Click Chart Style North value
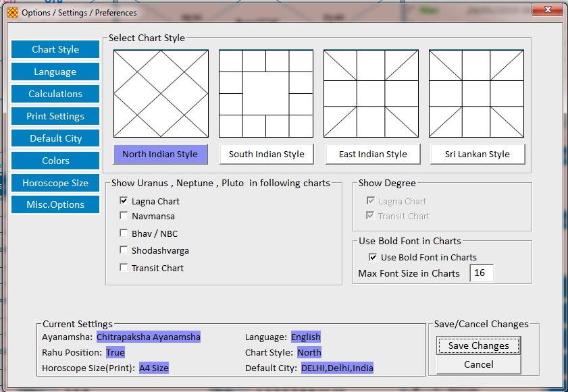Image resolution: width=568 pixels, height=392 pixels. coord(309,352)
